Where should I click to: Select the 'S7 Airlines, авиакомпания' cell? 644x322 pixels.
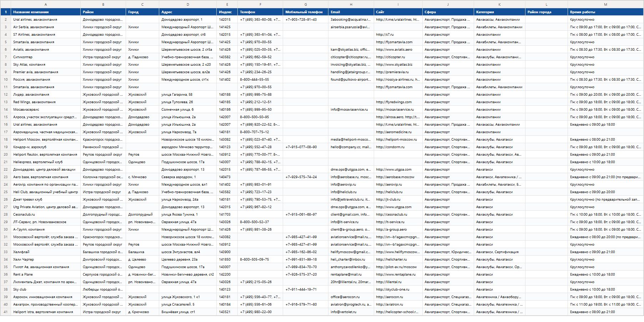46,35
